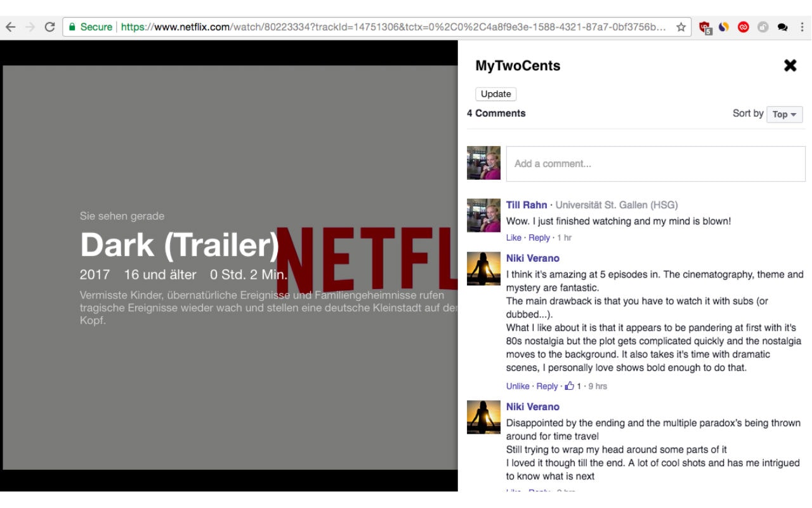Click the browser forward arrow

click(x=30, y=27)
